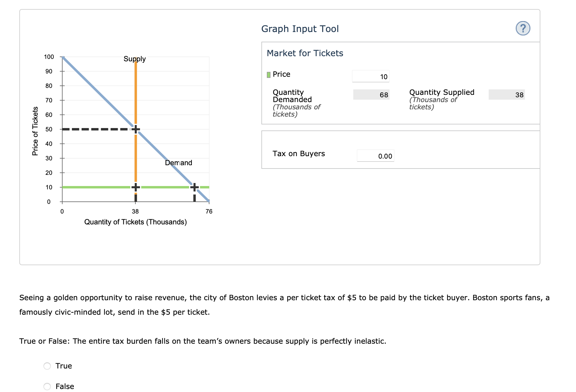
Task: Click the Market for Tickets header
Action: pos(305,53)
